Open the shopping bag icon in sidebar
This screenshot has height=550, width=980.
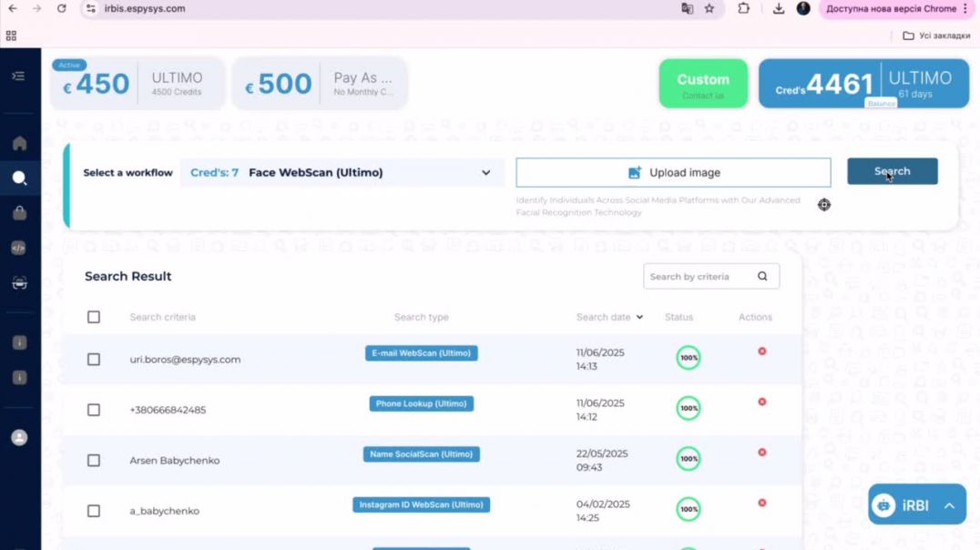[19, 213]
